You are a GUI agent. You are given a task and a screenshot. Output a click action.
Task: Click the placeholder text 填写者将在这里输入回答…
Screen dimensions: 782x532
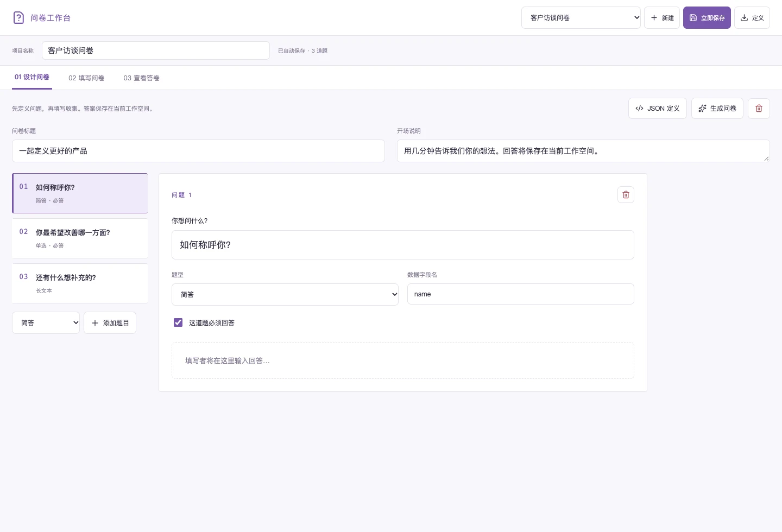point(228,360)
